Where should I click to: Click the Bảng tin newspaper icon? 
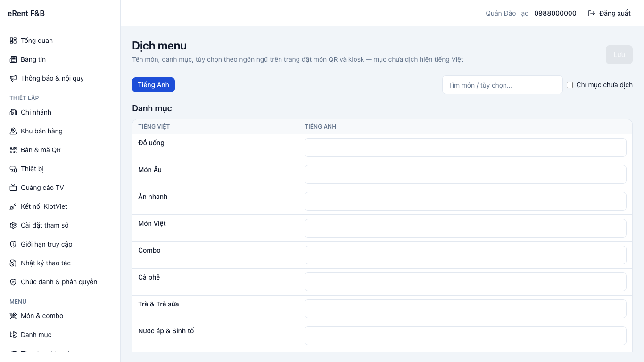(x=13, y=59)
